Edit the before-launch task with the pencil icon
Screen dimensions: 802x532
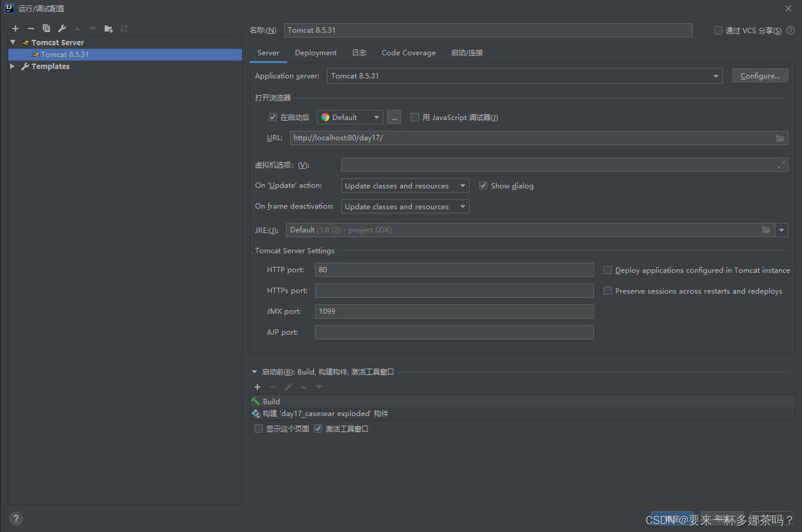[288, 387]
